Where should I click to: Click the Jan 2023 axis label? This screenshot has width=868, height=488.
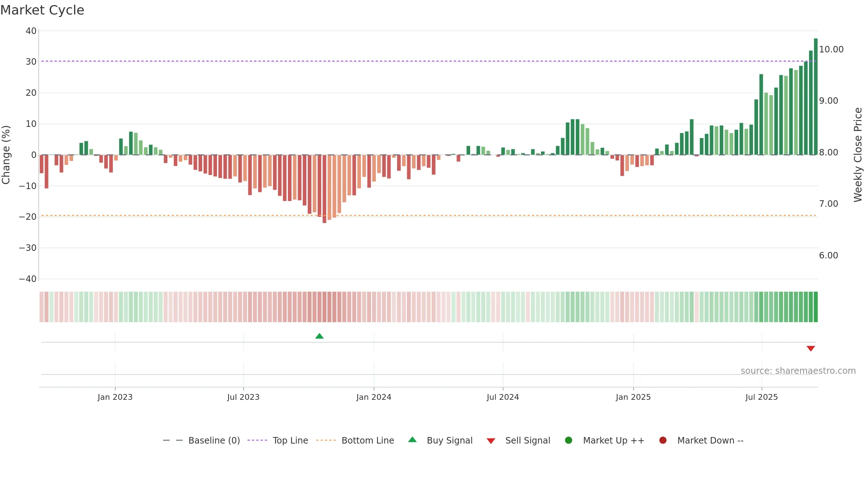(x=115, y=397)
